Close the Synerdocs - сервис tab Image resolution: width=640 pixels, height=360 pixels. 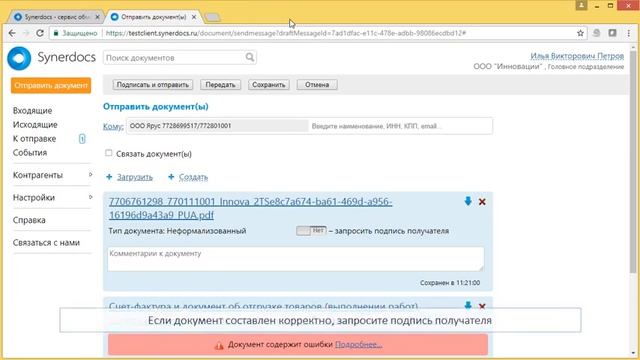coord(97,17)
